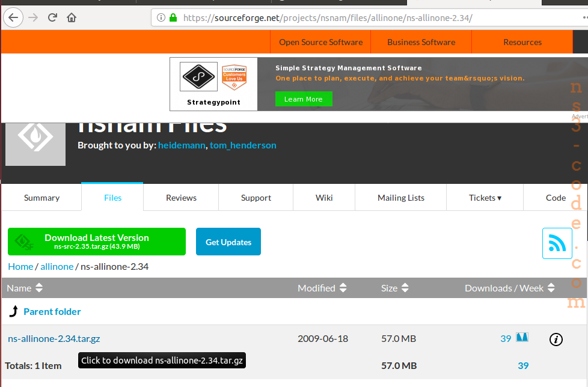Open tom_henderson's profile link

tap(243, 145)
